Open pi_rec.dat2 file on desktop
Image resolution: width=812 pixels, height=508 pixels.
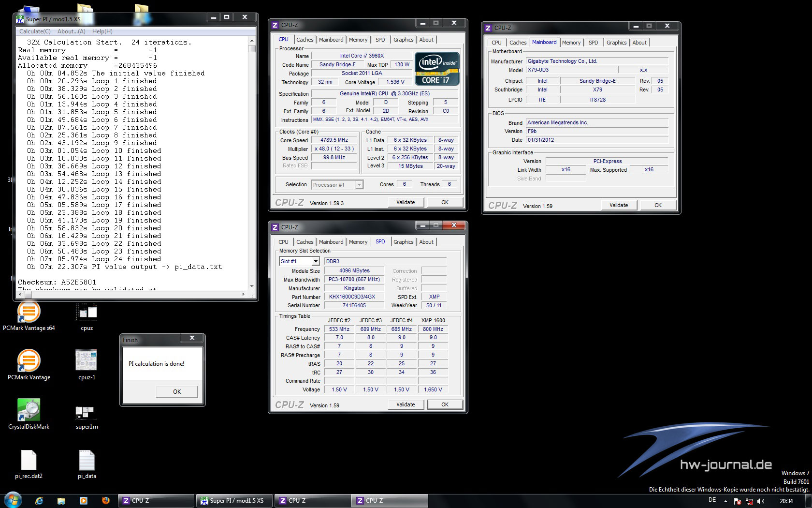click(29, 464)
